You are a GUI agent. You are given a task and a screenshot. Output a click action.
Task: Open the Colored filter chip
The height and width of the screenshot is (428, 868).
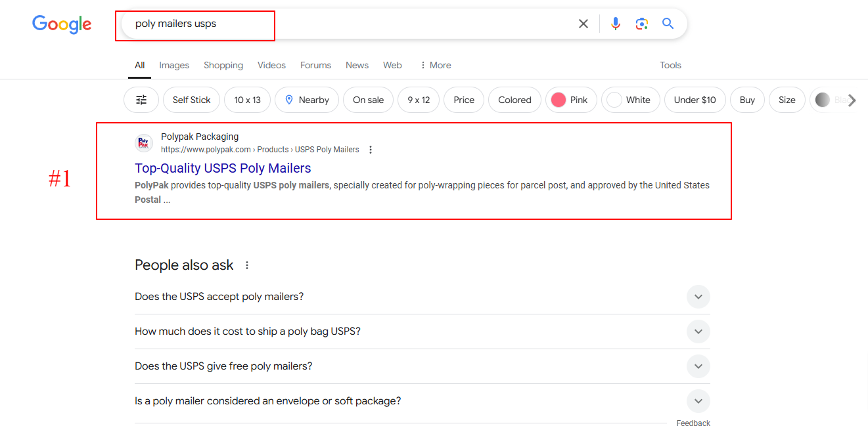[x=514, y=100]
